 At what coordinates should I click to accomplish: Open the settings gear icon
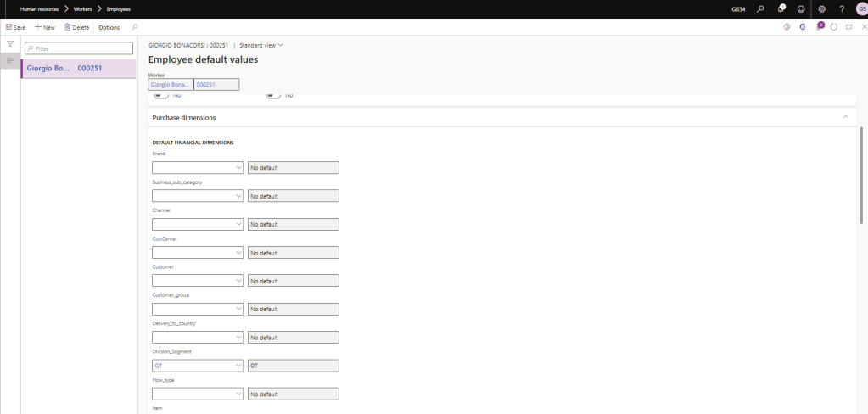coord(821,8)
